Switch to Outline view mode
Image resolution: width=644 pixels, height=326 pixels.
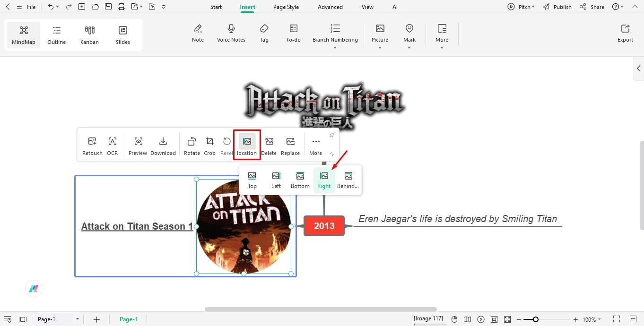(57, 35)
